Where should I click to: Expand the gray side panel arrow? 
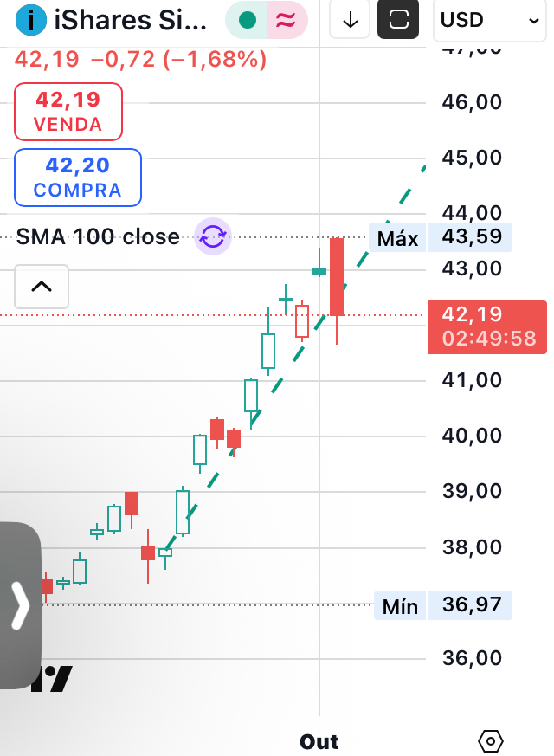pos(19,605)
